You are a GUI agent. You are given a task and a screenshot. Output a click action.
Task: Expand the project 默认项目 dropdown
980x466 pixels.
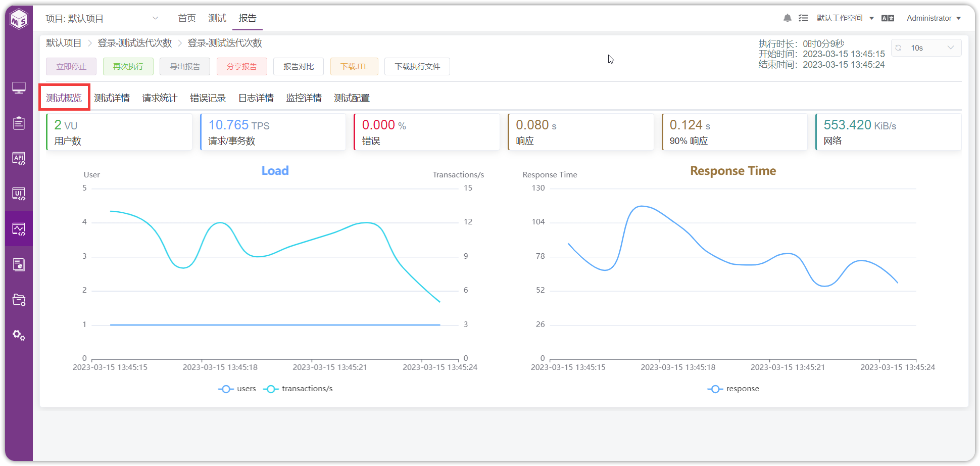(x=102, y=19)
